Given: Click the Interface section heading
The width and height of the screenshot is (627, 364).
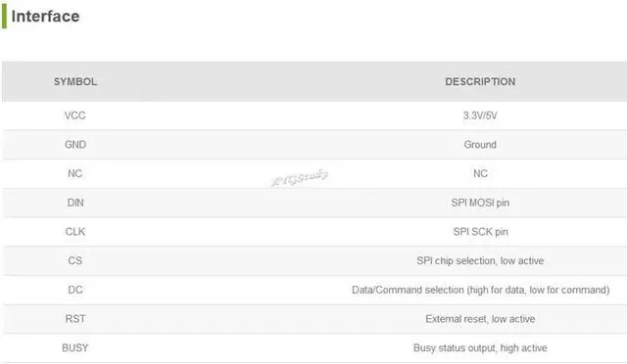Looking at the screenshot, I should tap(45, 17).
